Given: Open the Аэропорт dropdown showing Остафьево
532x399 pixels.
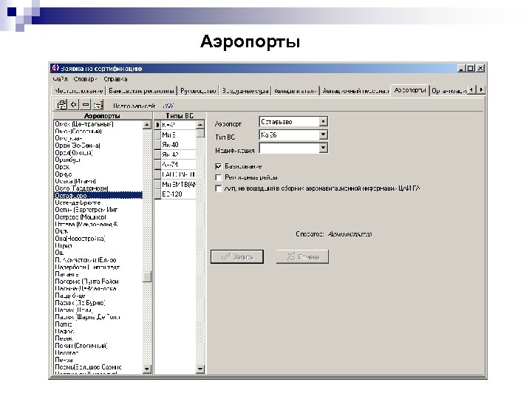Looking at the screenshot, I should pyautogui.click(x=324, y=121).
